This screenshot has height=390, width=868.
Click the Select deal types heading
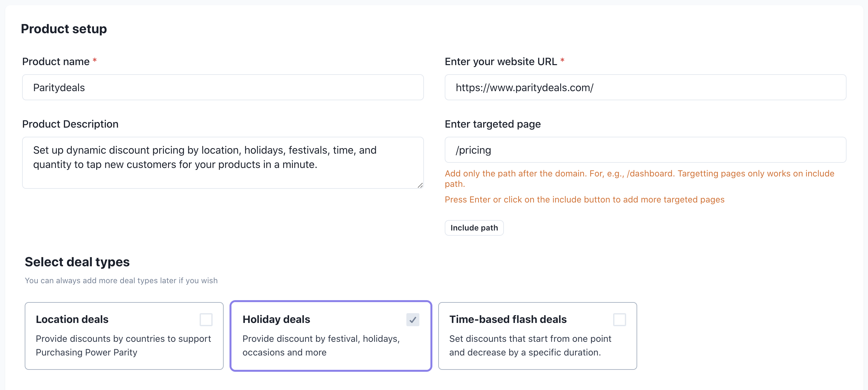pyautogui.click(x=77, y=262)
